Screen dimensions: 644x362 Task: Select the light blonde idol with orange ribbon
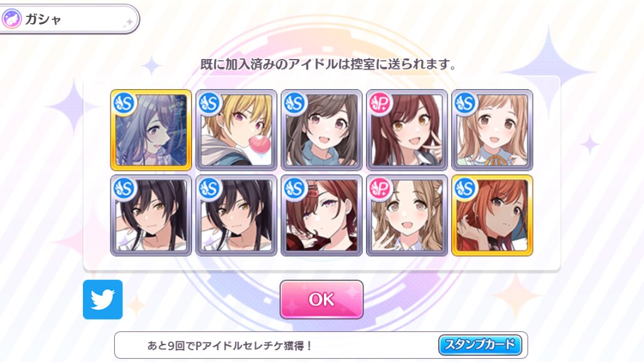493,130
